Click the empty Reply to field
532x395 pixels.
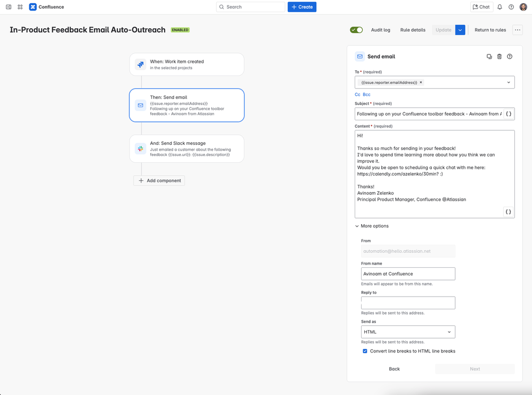click(x=408, y=303)
